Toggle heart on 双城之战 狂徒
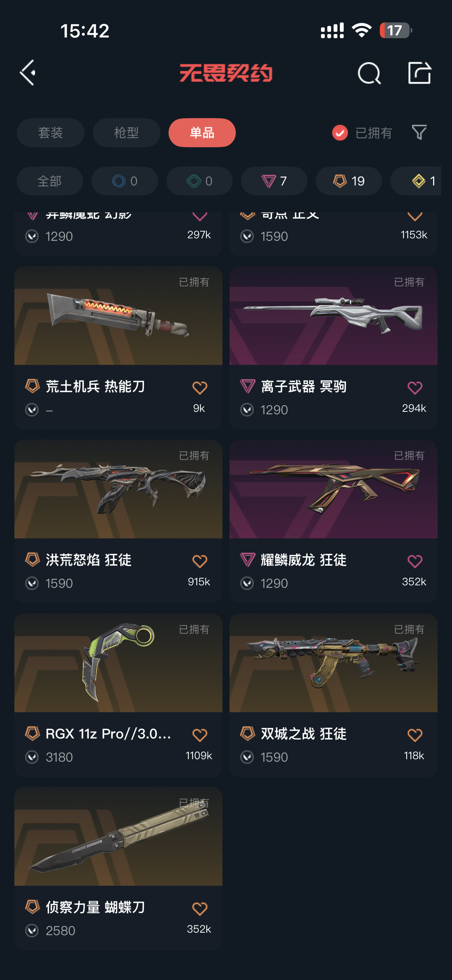Screen dimensions: 452x980 (415, 735)
